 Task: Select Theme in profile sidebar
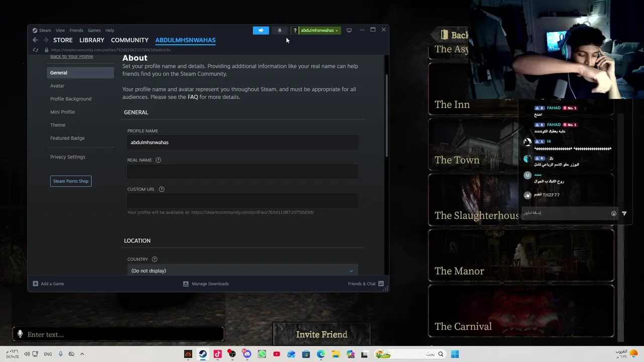coord(58,125)
